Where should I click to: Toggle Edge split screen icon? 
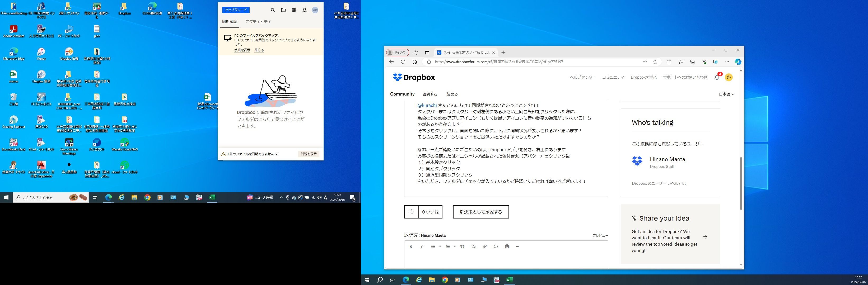(669, 62)
